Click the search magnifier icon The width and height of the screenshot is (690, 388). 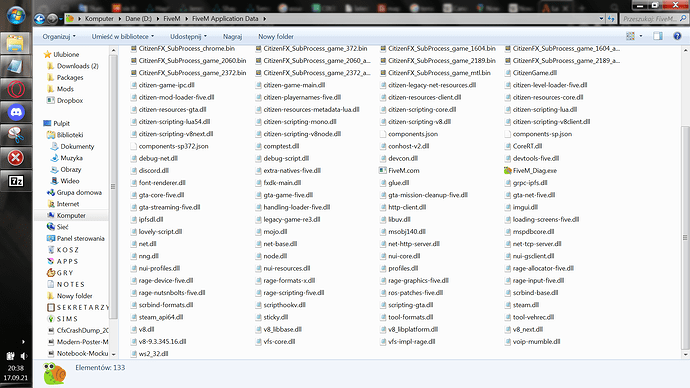tap(683, 18)
